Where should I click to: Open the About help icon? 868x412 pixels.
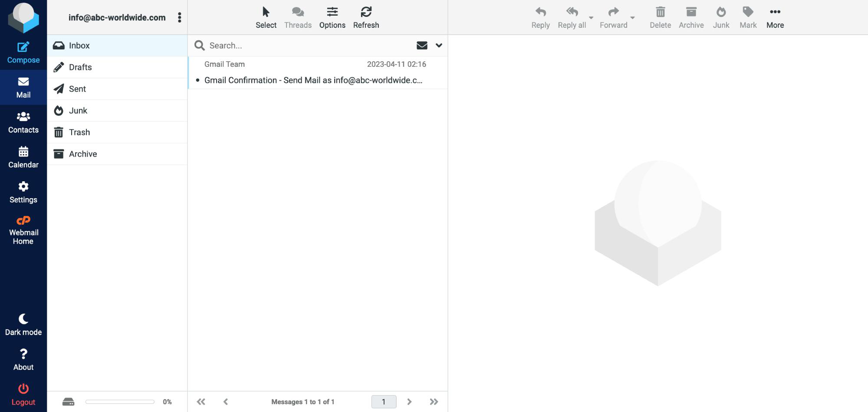[23, 360]
